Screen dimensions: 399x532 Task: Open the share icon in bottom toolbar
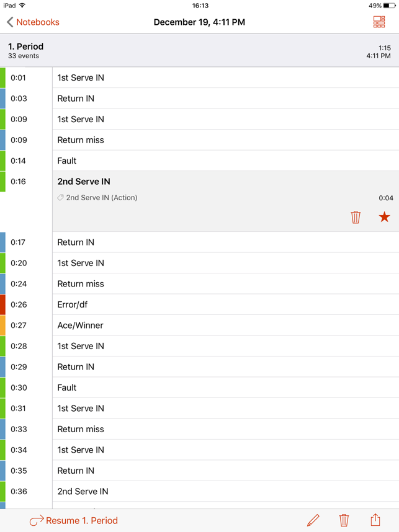(375, 520)
